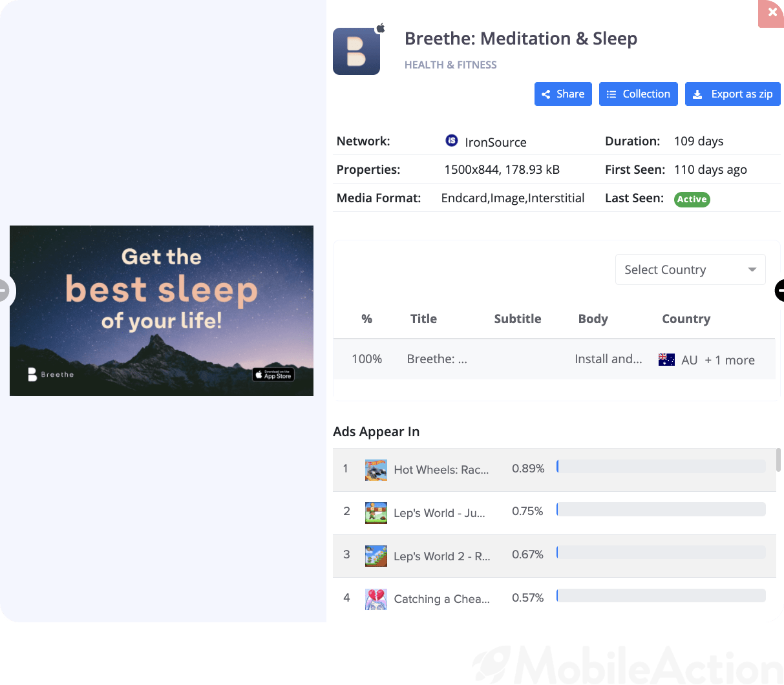Click the Breethe app icon
This screenshot has width=784, height=685.
tap(356, 51)
